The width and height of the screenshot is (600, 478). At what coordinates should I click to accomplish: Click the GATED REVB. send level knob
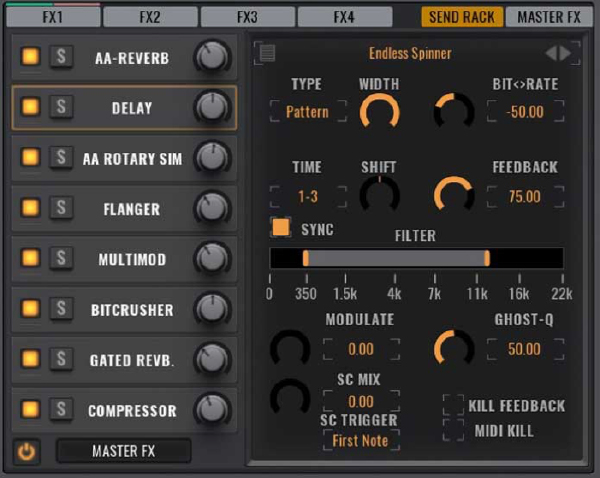212,359
